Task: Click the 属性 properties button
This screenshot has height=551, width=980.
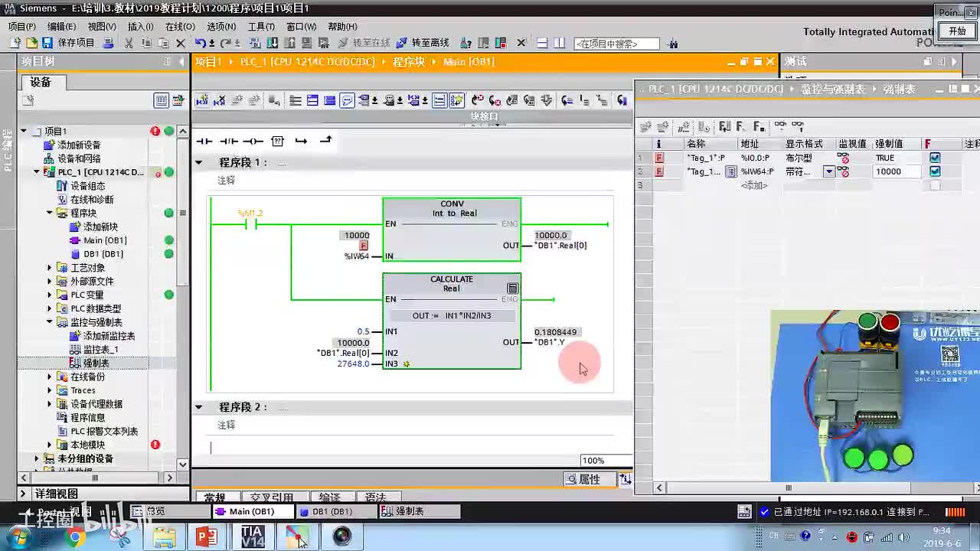Action: [x=590, y=479]
